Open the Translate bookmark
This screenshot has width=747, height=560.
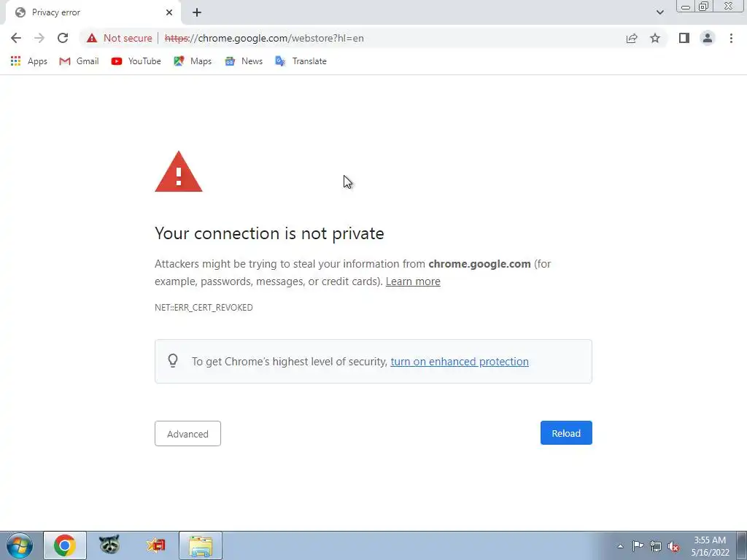coord(301,61)
